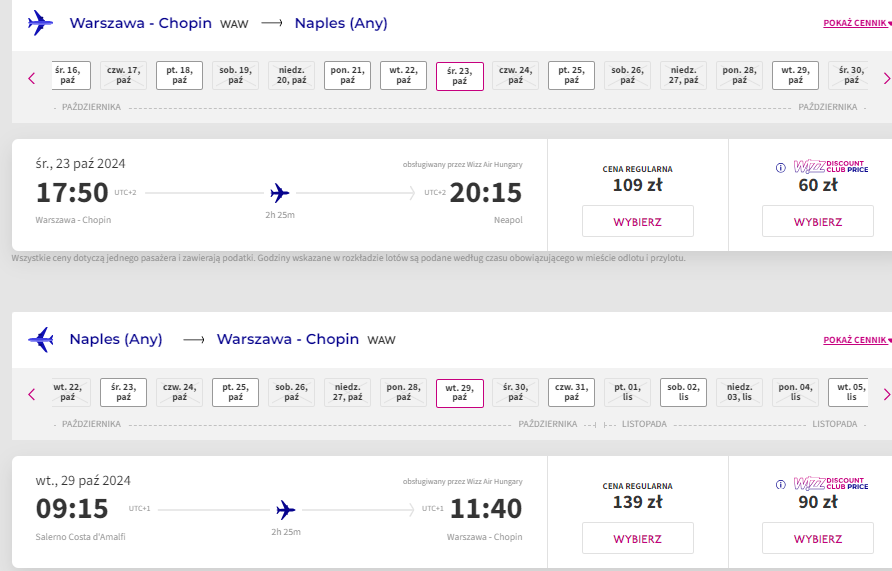Click info icon beside return Wizz Discount Club
The image size is (892, 571).
click(x=780, y=485)
